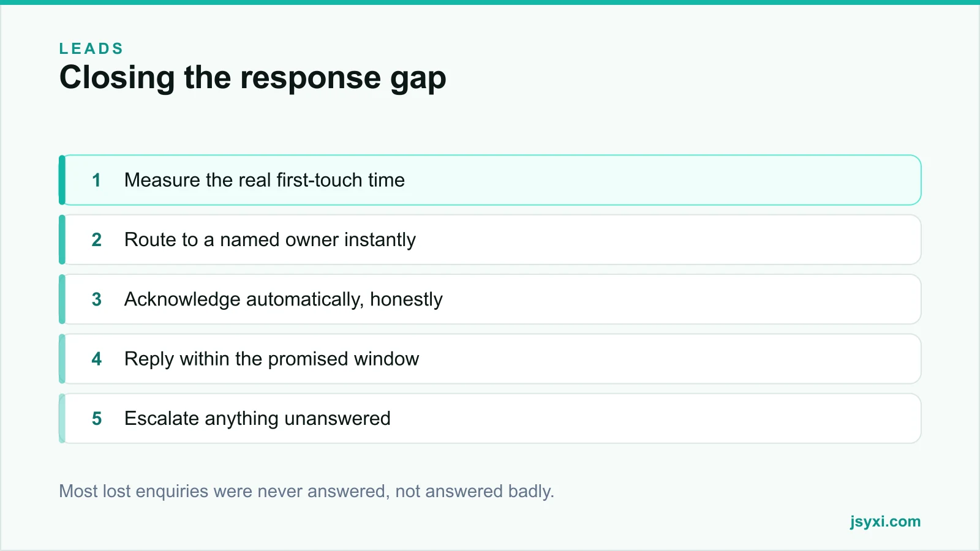Click the Closing the response gap title
The width and height of the screenshot is (980, 551).
(252, 78)
